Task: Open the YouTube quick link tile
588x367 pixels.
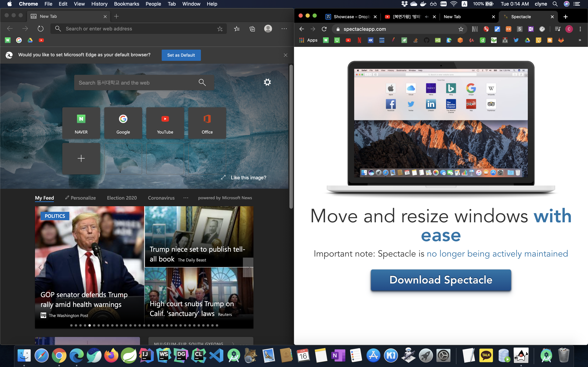Action: click(165, 123)
